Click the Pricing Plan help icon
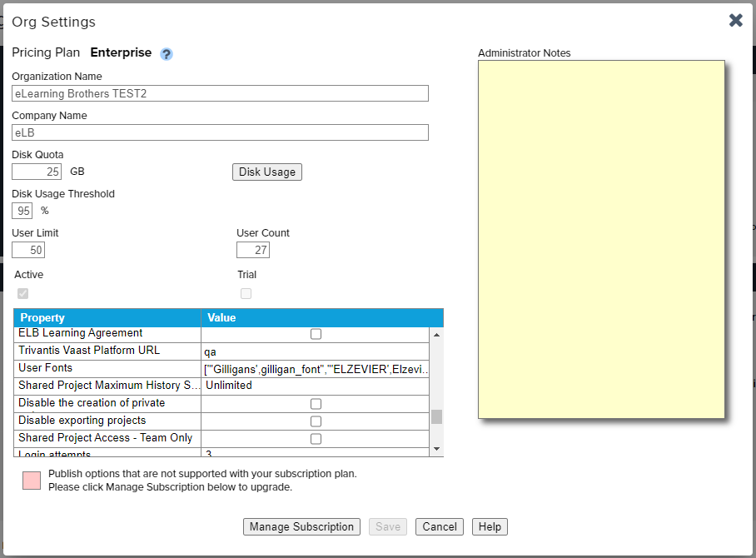Image resolution: width=756 pixels, height=558 pixels. (167, 54)
